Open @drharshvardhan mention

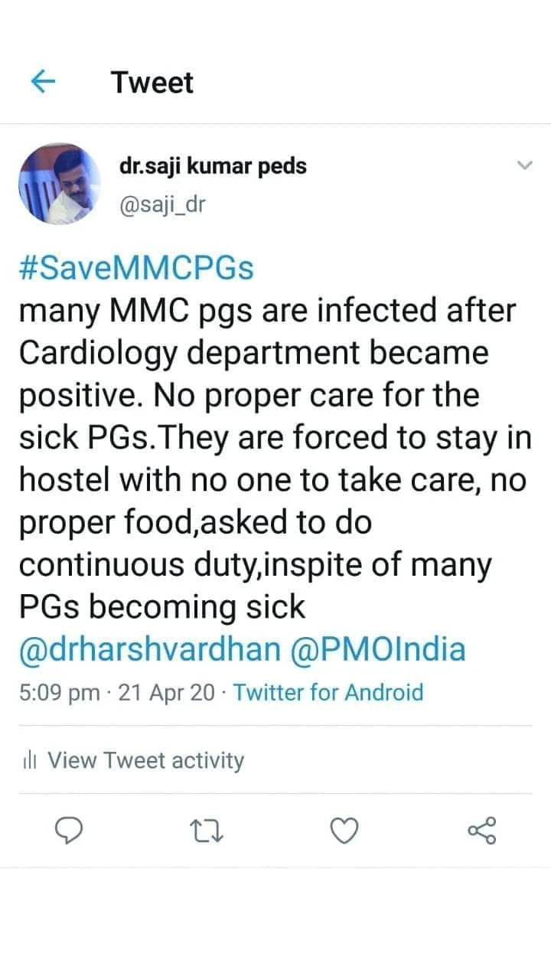point(150,649)
